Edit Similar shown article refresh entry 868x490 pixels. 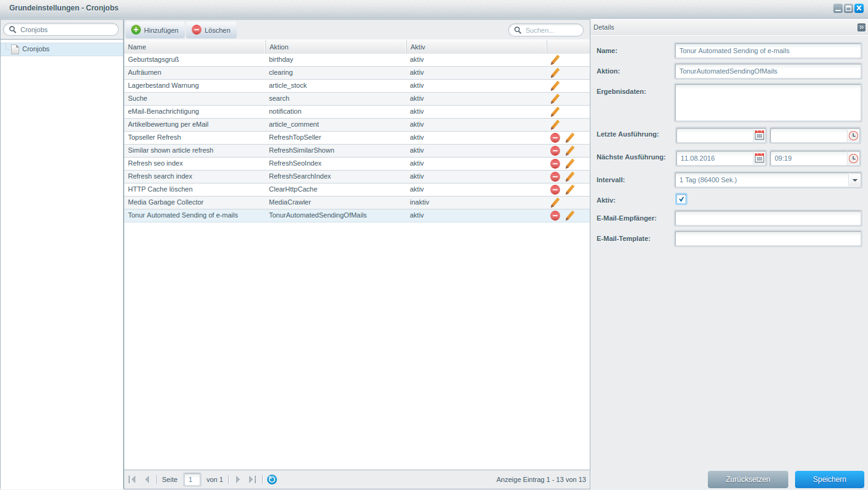point(570,151)
